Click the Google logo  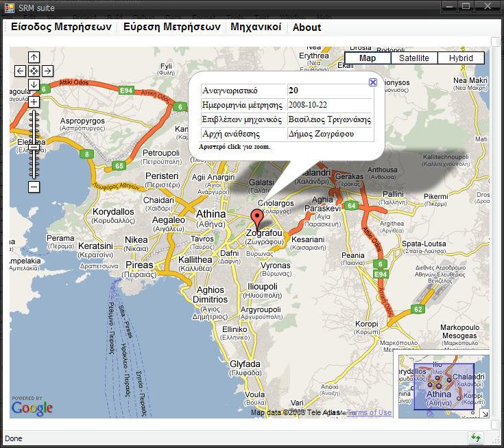[32, 408]
